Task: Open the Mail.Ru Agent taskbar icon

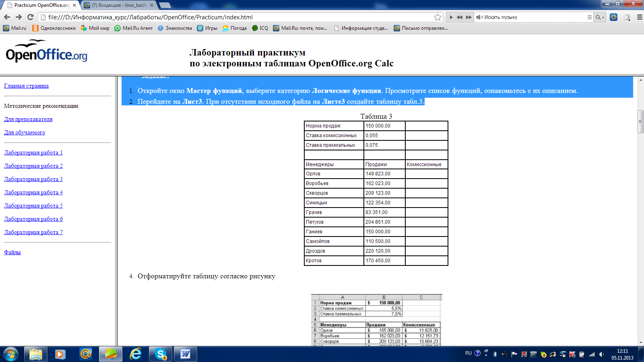Action: (x=86, y=354)
